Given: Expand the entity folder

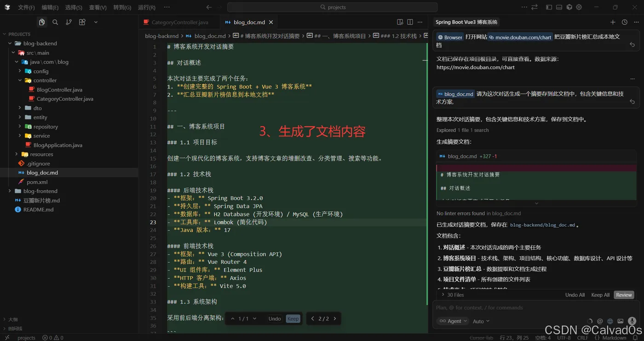Looking at the screenshot, I should [20, 117].
